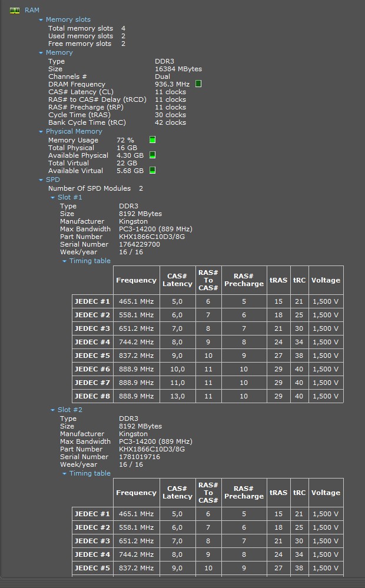
Task: Click Slot #2 table tRC column header
Action: [x=299, y=493]
